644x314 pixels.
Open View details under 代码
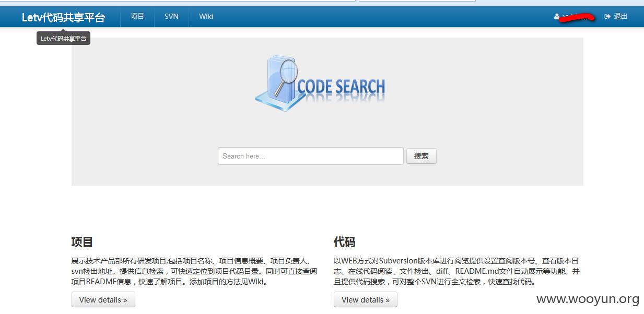(x=366, y=299)
